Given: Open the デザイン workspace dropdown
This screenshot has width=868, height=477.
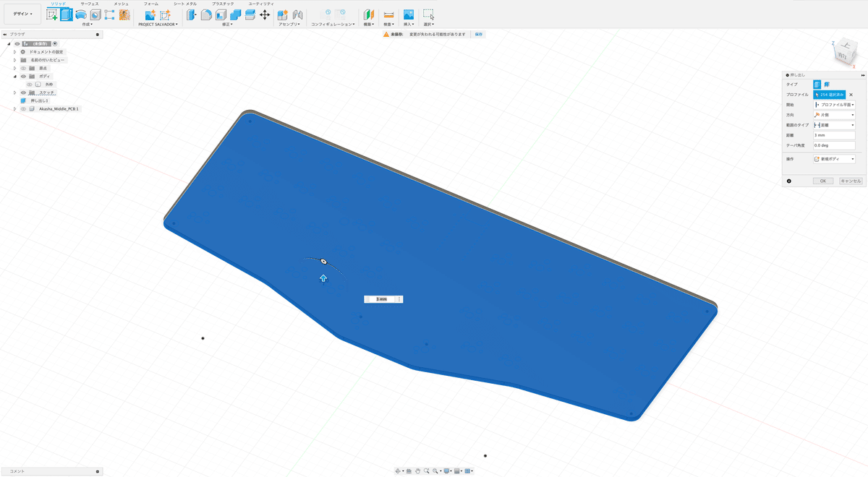Looking at the screenshot, I should tap(22, 14).
